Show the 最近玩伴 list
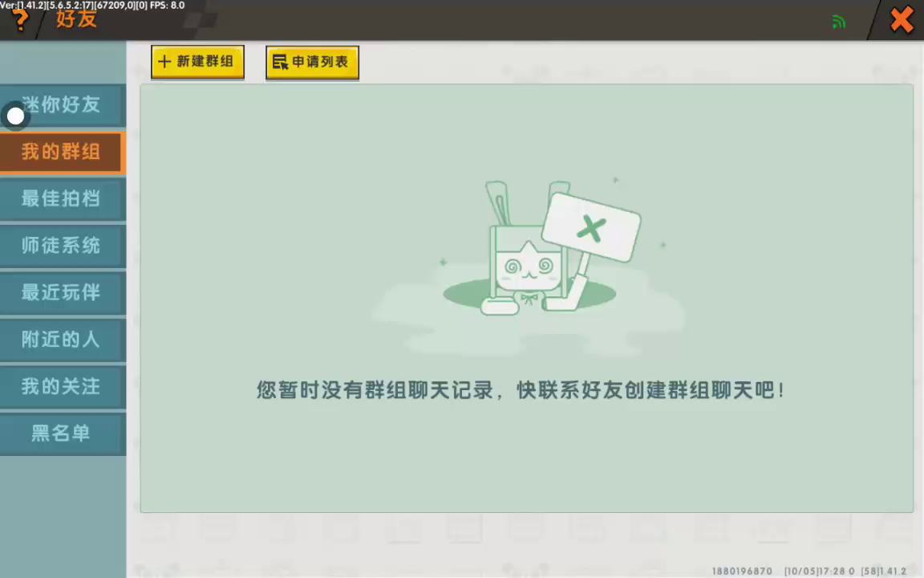 (62, 292)
